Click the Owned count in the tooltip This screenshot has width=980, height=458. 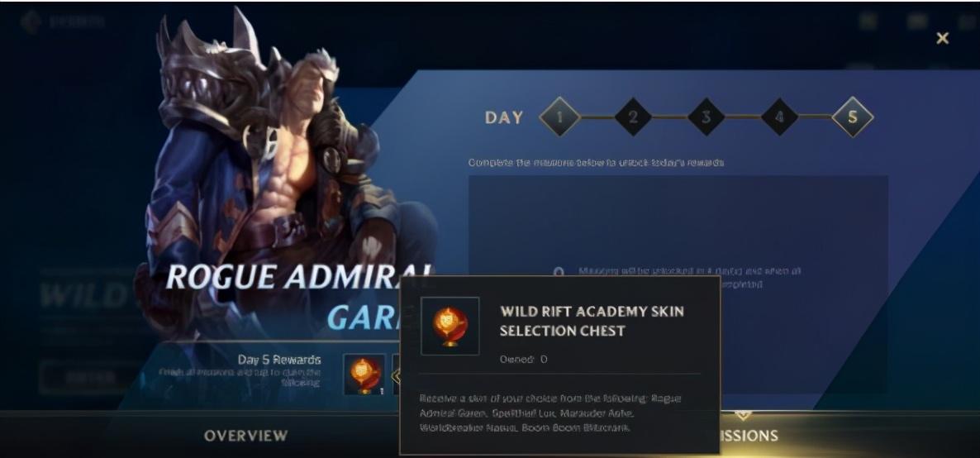pyautogui.click(x=523, y=359)
